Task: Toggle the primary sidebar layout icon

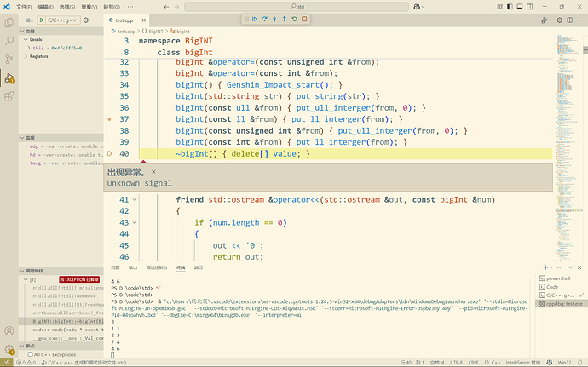Action: tap(510, 7)
